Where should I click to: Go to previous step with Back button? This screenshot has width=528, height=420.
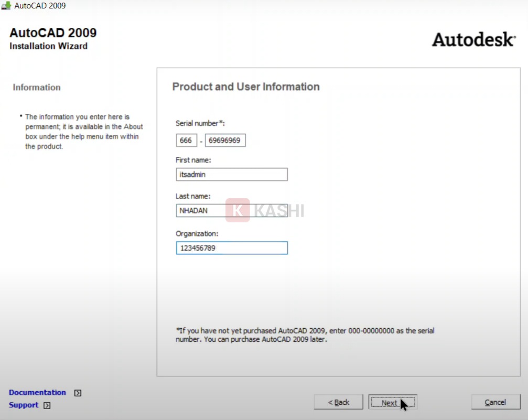338,402
